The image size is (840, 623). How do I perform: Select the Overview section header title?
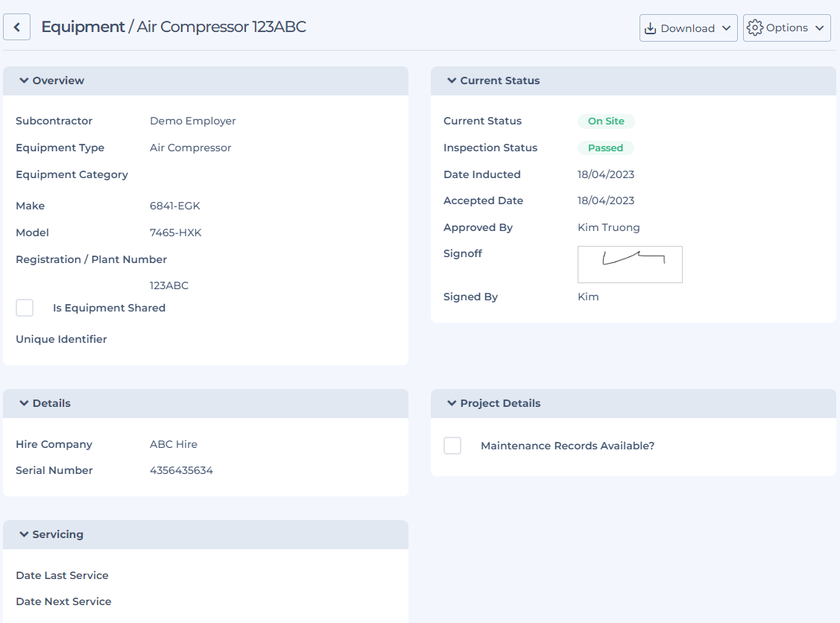click(58, 80)
